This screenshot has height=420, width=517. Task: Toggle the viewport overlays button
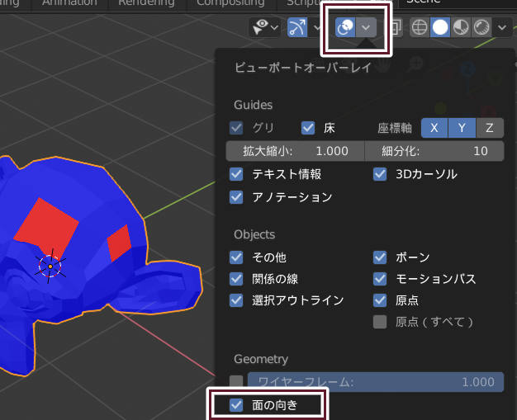click(x=345, y=27)
